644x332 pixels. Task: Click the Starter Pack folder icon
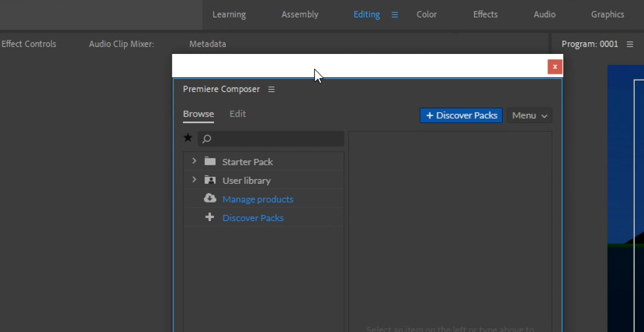[x=210, y=161]
